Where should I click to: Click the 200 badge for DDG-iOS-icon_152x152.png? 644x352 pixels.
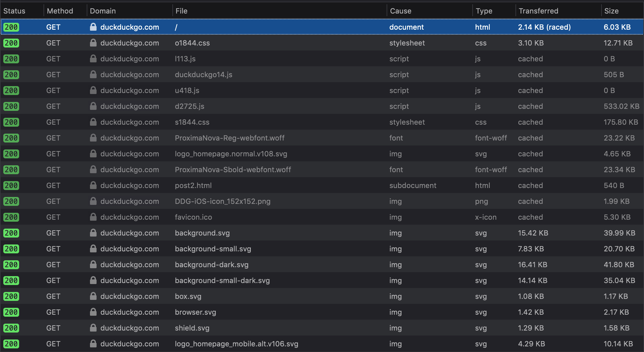tap(11, 201)
